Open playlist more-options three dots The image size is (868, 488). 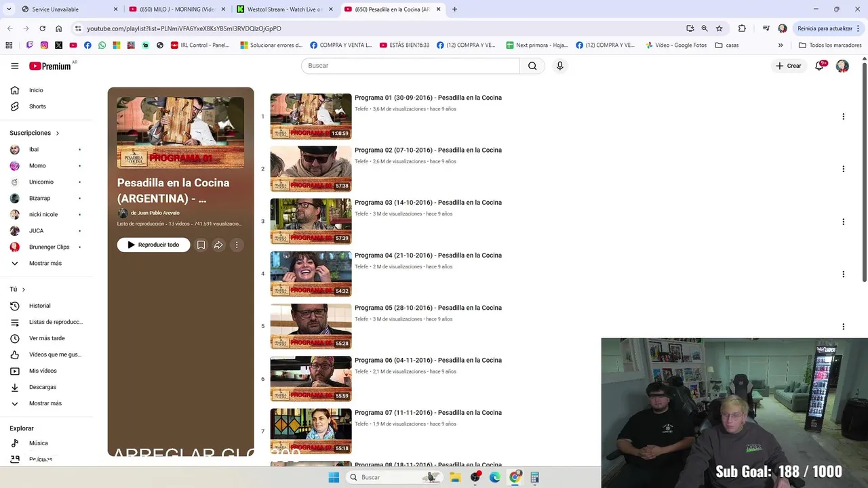coord(236,245)
